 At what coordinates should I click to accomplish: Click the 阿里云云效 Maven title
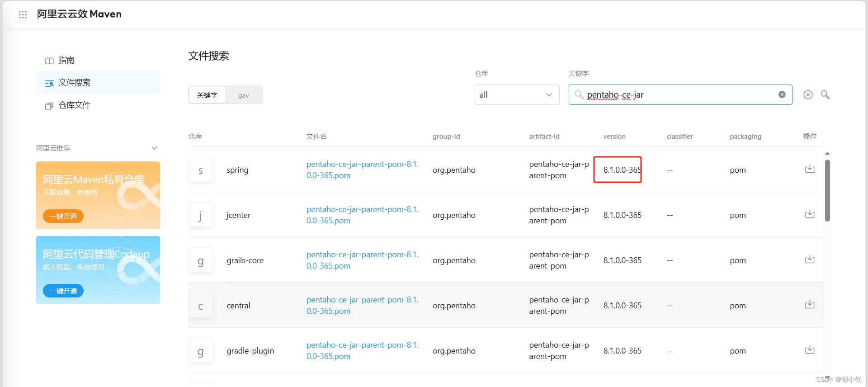79,14
